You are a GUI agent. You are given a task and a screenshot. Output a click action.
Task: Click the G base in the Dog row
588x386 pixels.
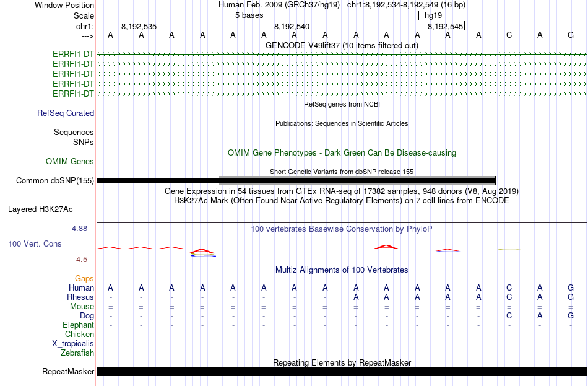[x=571, y=316]
